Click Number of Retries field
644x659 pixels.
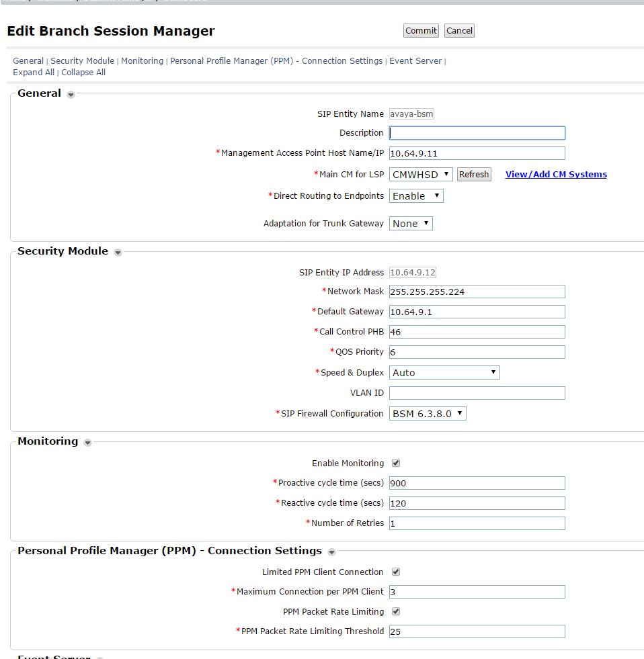coord(477,523)
